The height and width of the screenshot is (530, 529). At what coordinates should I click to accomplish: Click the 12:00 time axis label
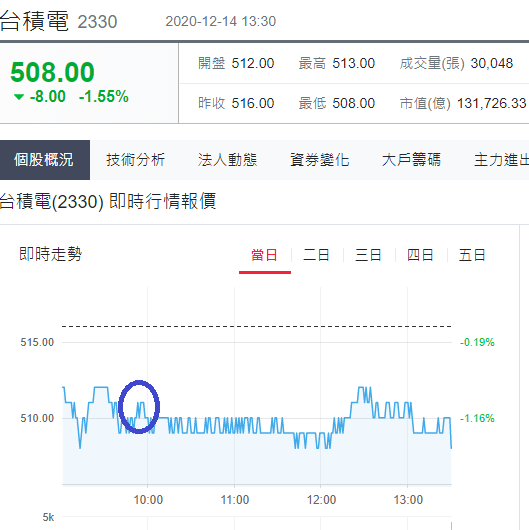point(321,500)
